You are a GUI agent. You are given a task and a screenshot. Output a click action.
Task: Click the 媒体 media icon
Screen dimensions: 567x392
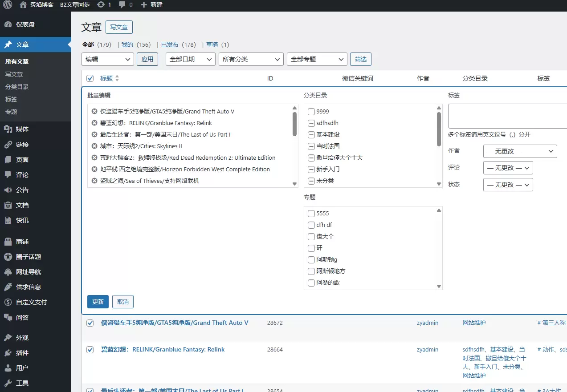(x=8, y=129)
